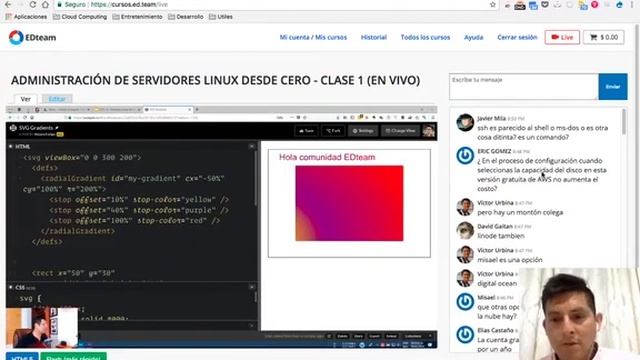Click Elias Castaño's power-icon avatar
640x360 pixels.
click(465, 334)
